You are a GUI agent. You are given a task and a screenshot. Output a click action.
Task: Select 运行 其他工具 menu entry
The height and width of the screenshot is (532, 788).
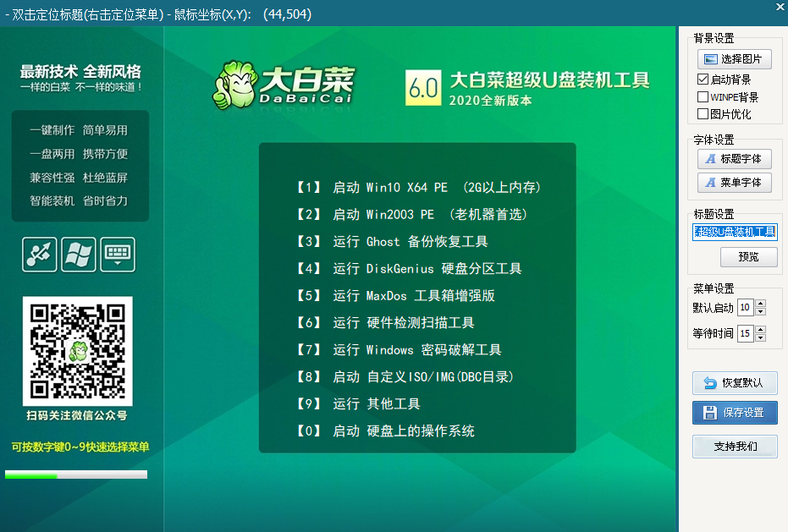click(357, 404)
